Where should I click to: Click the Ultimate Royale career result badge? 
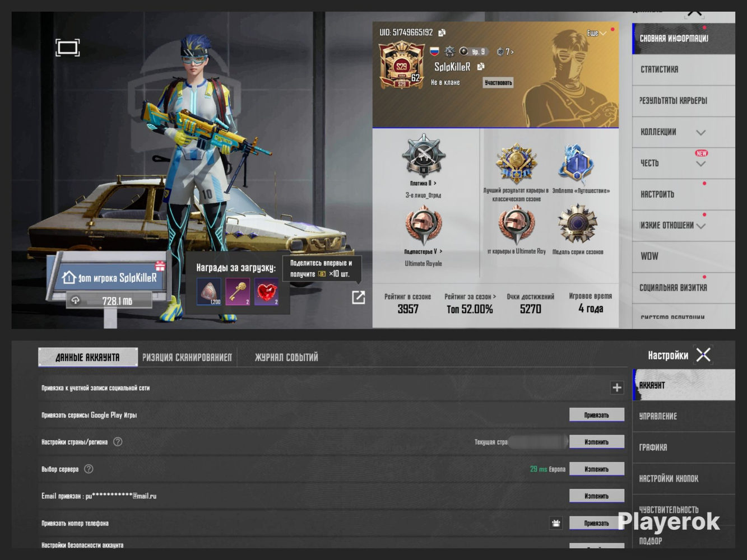pos(516,225)
